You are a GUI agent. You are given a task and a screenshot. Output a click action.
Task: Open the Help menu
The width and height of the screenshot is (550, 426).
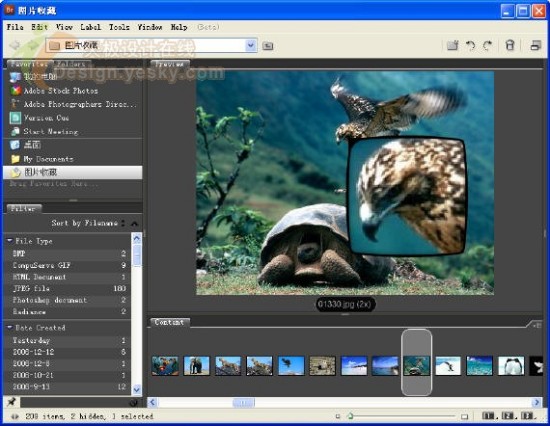click(x=179, y=27)
